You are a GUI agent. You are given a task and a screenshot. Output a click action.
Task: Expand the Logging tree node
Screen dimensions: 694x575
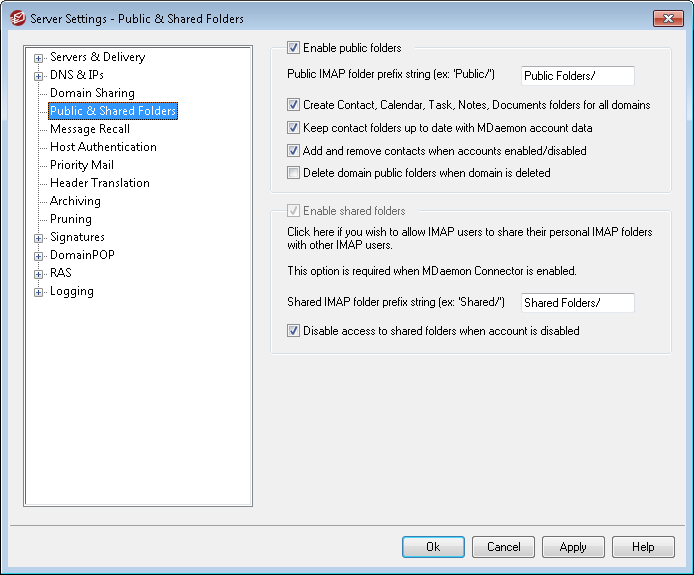click(38, 292)
